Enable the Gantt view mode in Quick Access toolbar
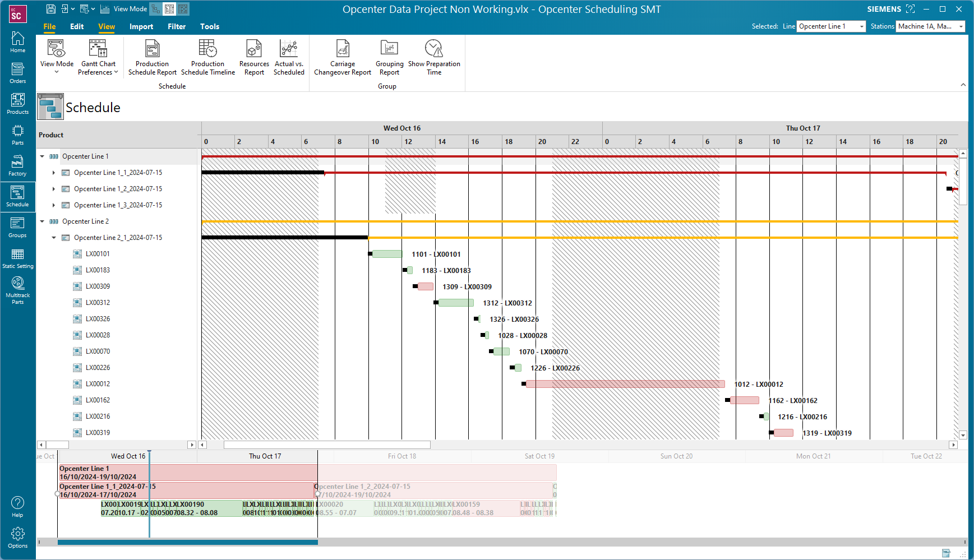This screenshot has width=974, height=560. pyautogui.click(x=169, y=8)
